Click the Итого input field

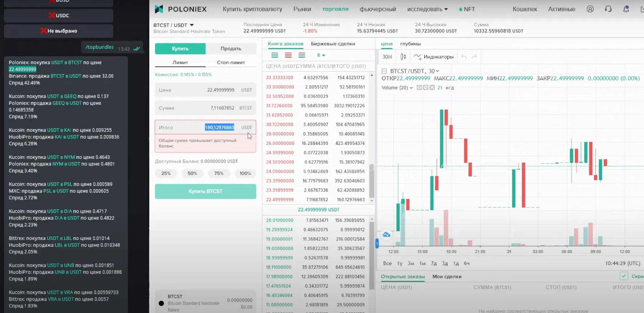(x=206, y=127)
